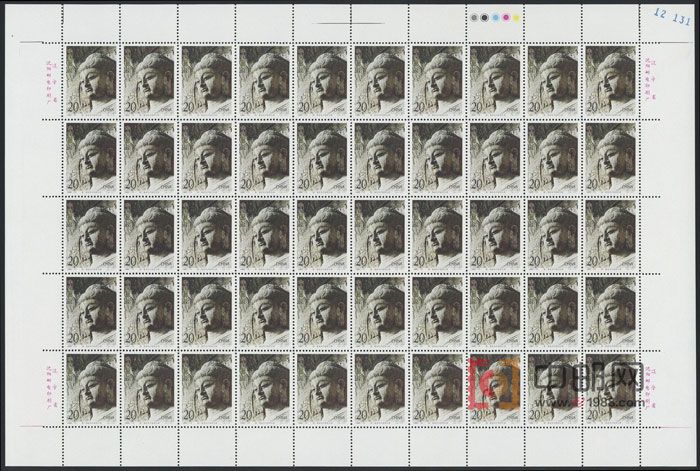700x471 pixels.
Task: Click the black color registration dot
Action: point(485,18)
